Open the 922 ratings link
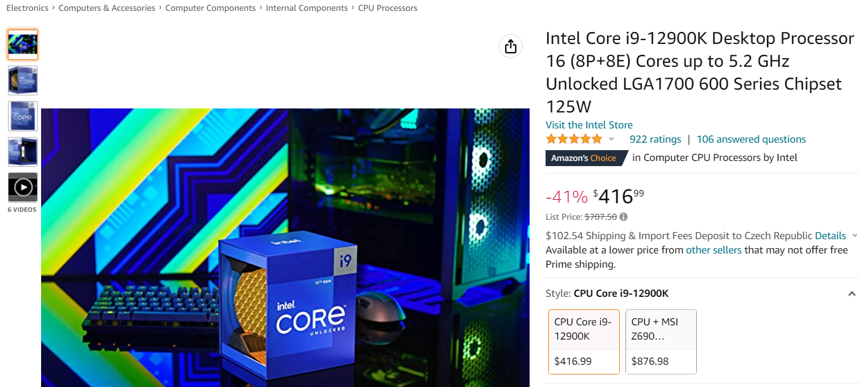The image size is (868, 387). (x=655, y=139)
